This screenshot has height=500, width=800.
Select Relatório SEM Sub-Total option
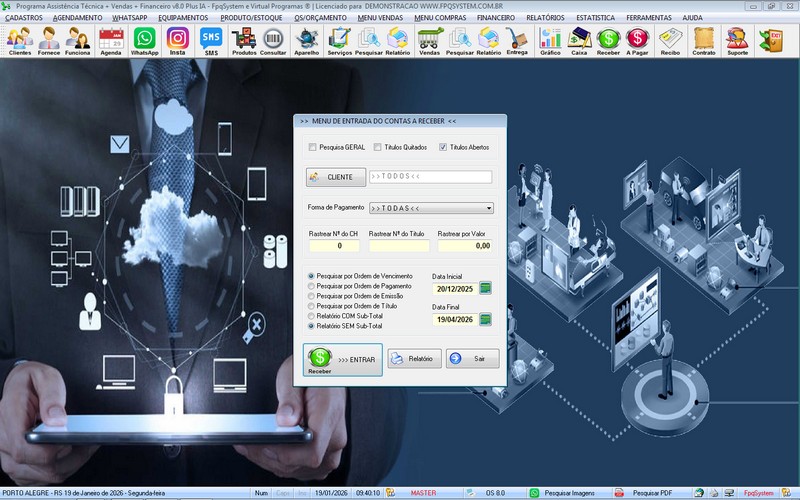pyautogui.click(x=311, y=326)
